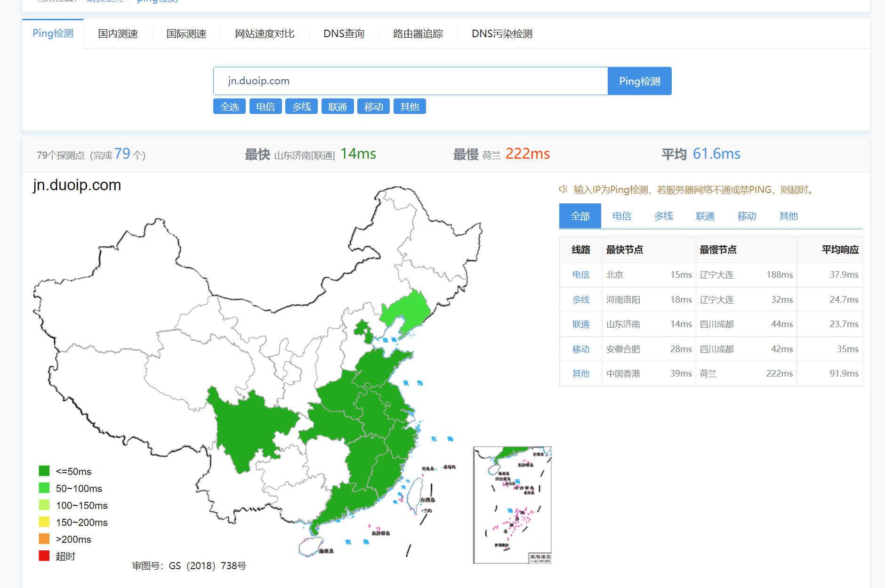Click the dark green <=50ms legend swatch
The image size is (885, 588).
(44, 471)
